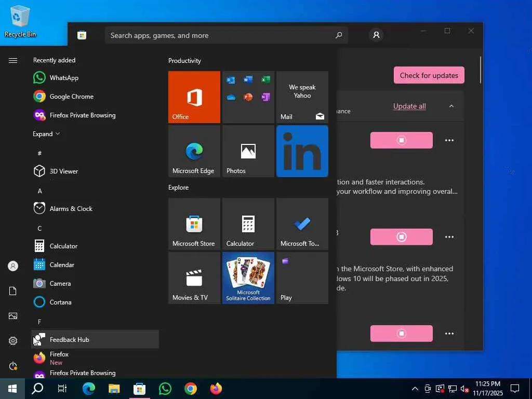Open the PowerPoint icon in Office apps tile

tap(248, 97)
